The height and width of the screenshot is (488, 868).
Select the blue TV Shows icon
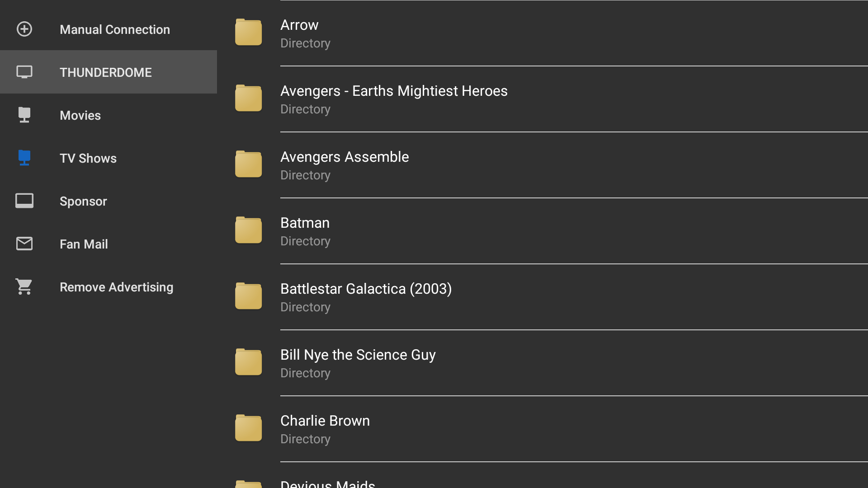[x=24, y=158]
